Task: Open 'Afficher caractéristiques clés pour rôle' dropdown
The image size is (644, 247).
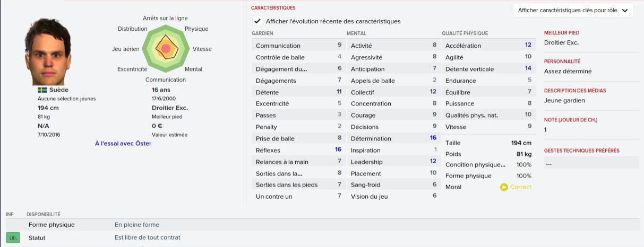Action: 573,10
